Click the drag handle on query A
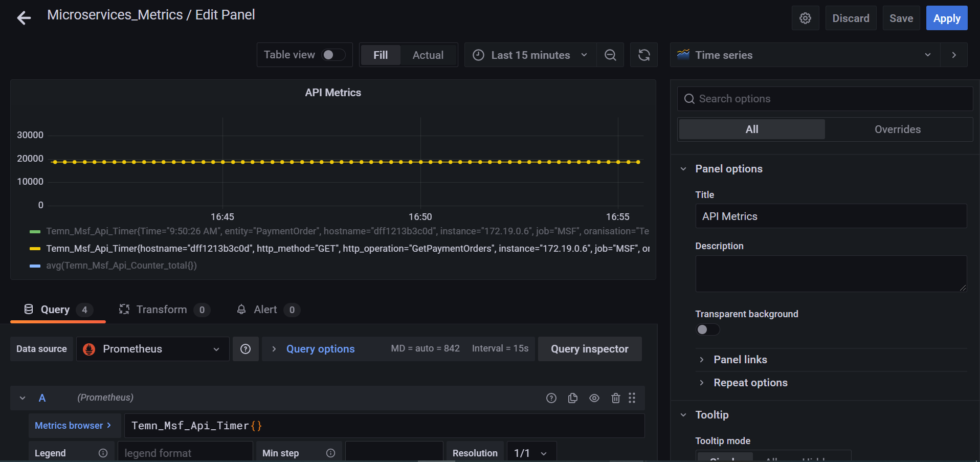This screenshot has width=980, height=462. click(x=632, y=398)
